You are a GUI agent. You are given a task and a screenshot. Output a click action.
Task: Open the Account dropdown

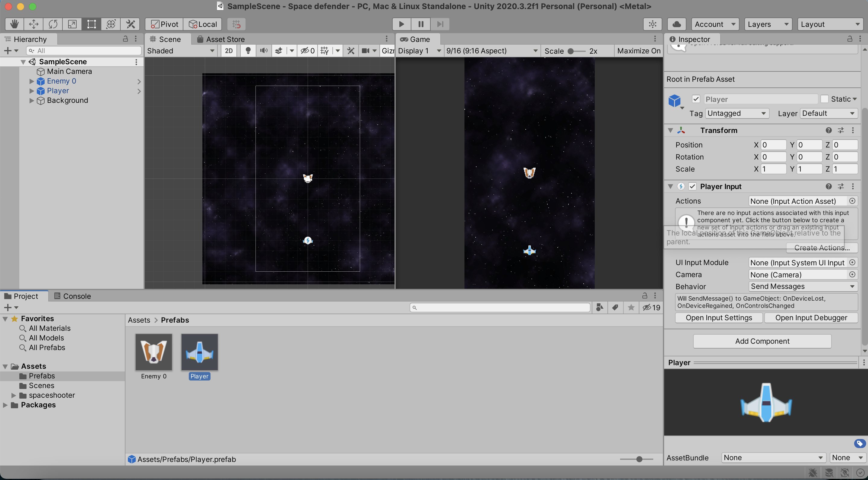(x=715, y=24)
